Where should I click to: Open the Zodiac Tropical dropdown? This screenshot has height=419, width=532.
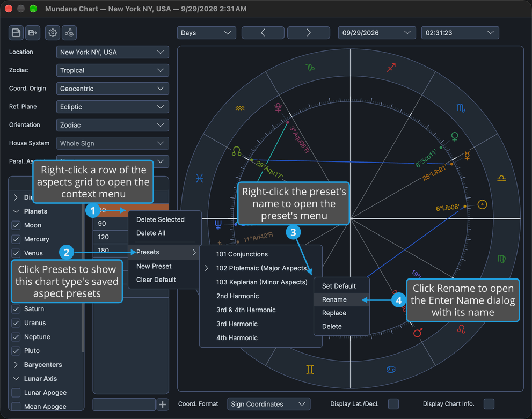tap(112, 70)
